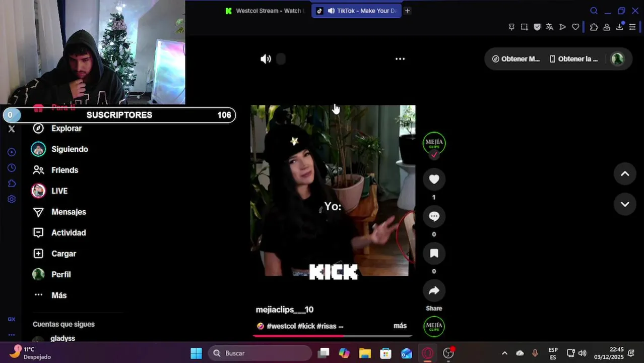Open Opera sidebar three-dots setup
644x363 pixels.
click(x=12, y=335)
